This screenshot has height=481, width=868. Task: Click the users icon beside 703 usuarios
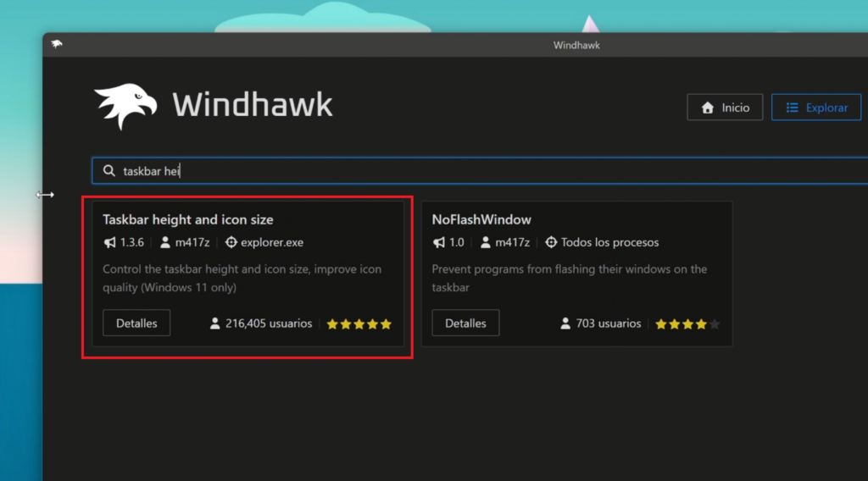[x=565, y=323]
